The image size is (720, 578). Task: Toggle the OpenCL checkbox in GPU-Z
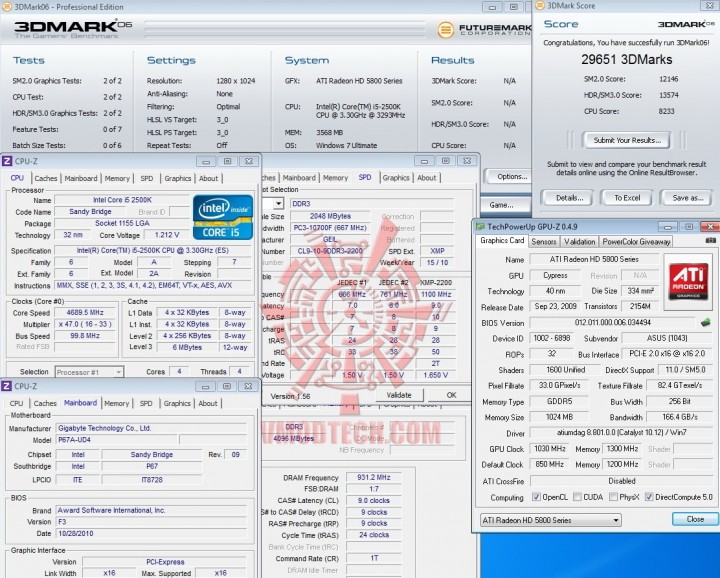(x=536, y=497)
